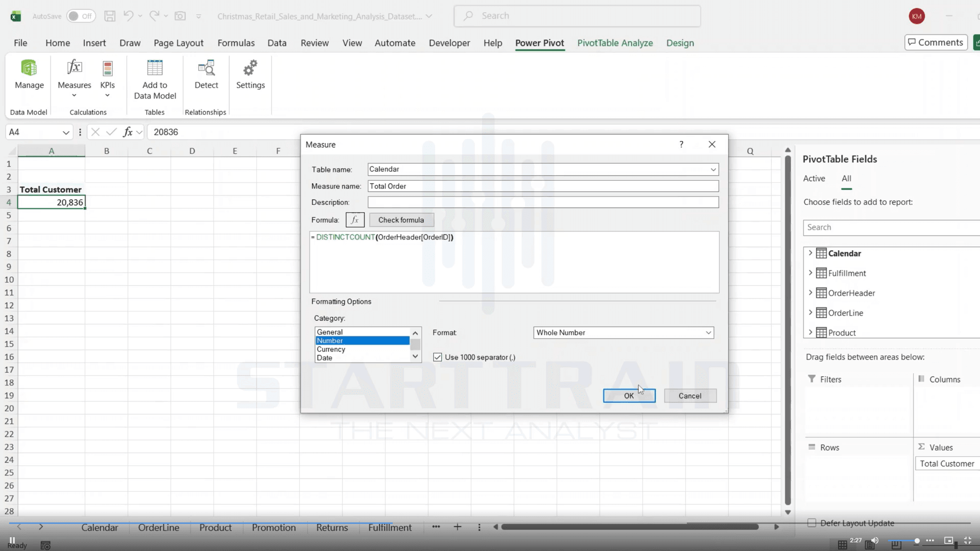
Task: Click the add new sheet plus icon
Action: point(458,527)
